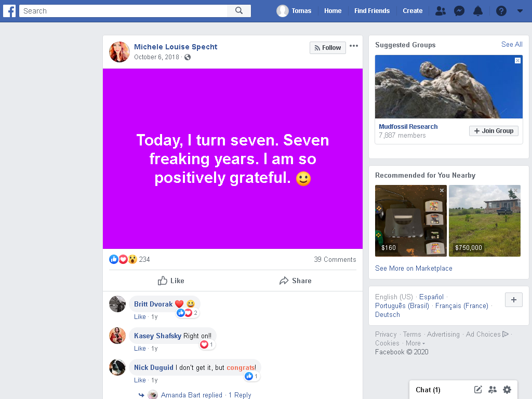View heart reaction on Kasey Shafsky's comment
This screenshot has width=532, height=399.
206,344
